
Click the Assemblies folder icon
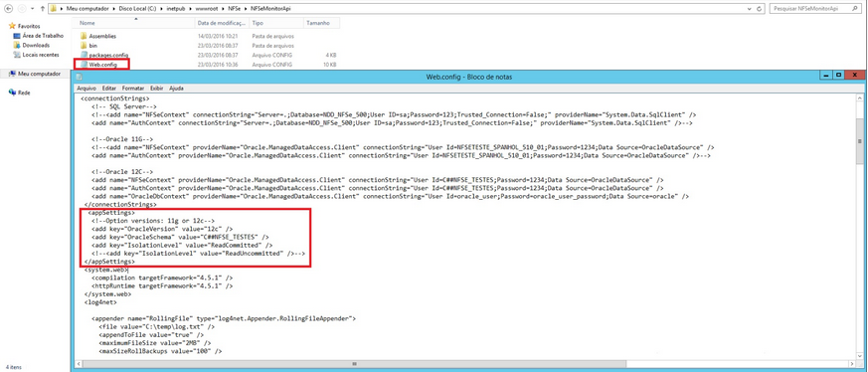tap(85, 36)
